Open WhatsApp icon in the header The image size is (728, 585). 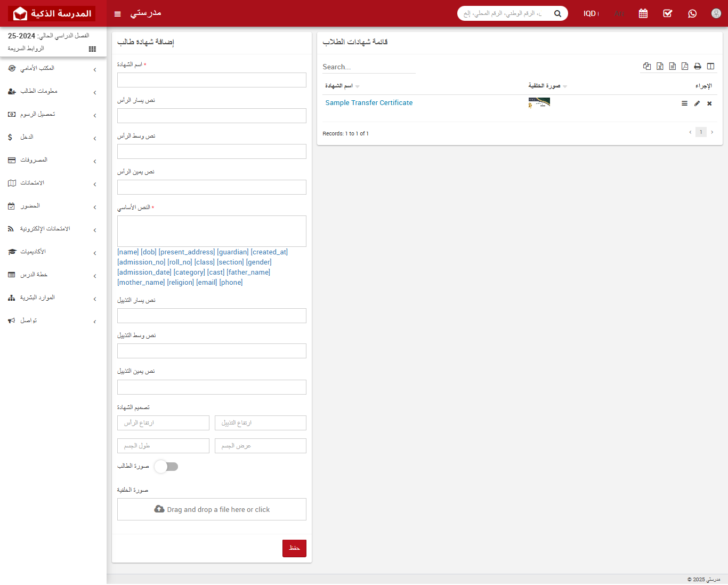(692, 13)
